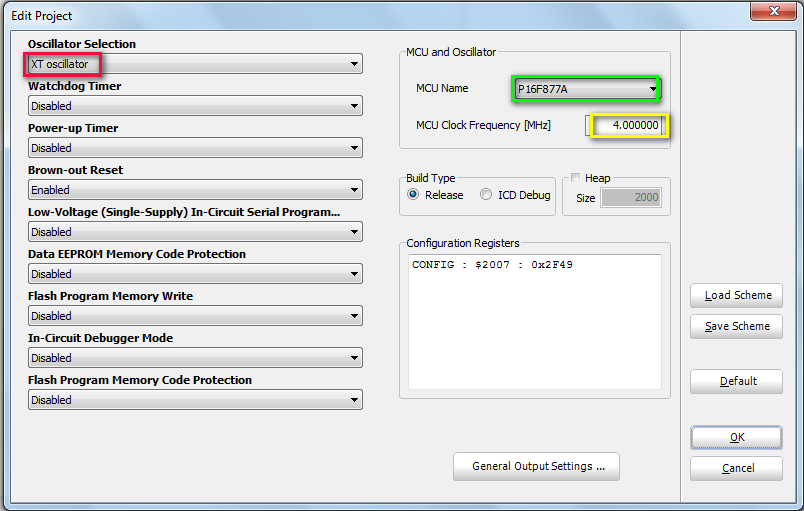Open General Output Settings

pyautogui.click(x=536, y=466)
